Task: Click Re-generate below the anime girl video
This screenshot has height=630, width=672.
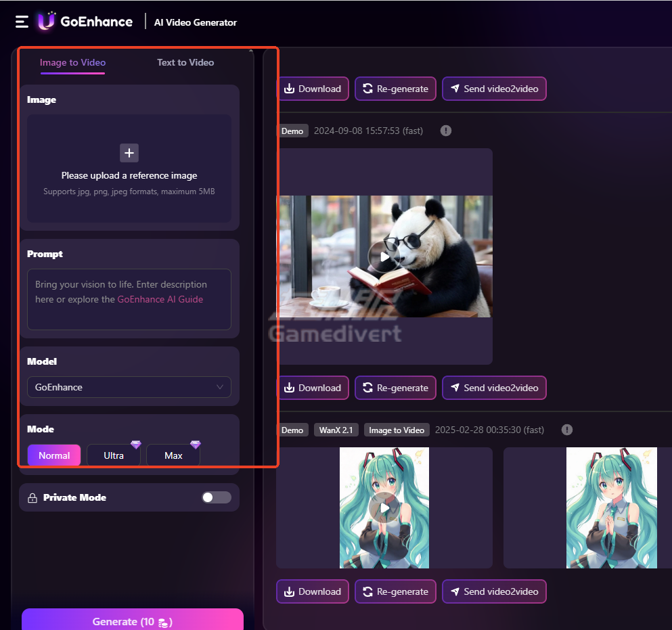Action: (395, 591)
